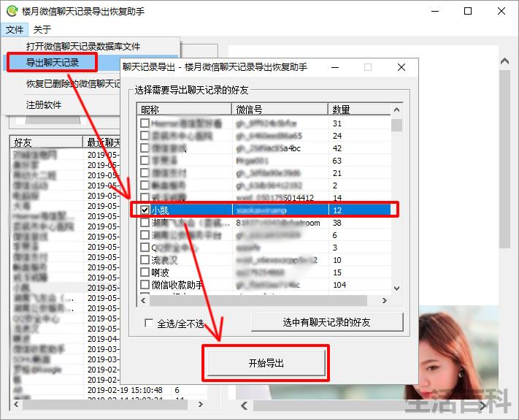This screenshot has height=420, width=519.
Task: Check the box in row with count 42
Action: (145, 148)
